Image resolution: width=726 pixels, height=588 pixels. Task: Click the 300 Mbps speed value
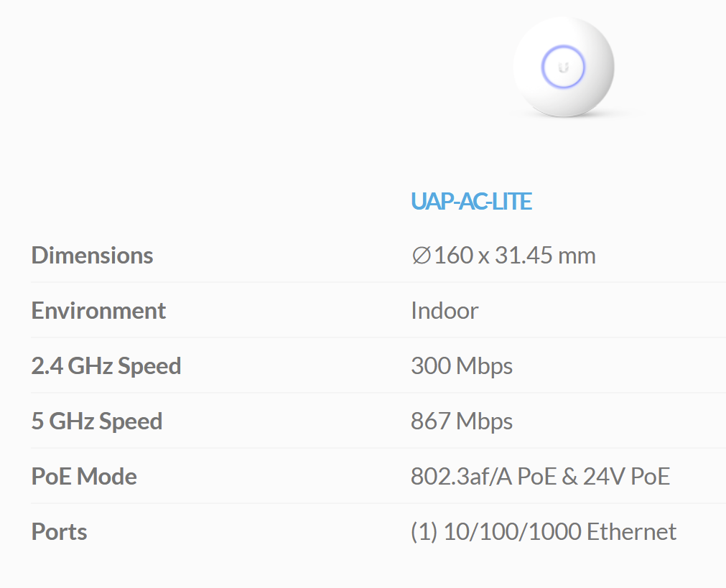[x=462, y=365]
